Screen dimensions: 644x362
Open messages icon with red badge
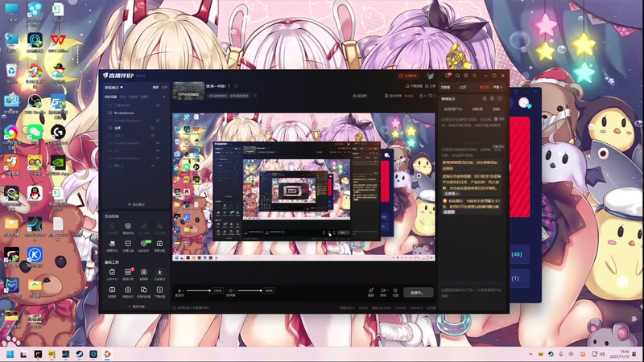[x=448, y=76]
